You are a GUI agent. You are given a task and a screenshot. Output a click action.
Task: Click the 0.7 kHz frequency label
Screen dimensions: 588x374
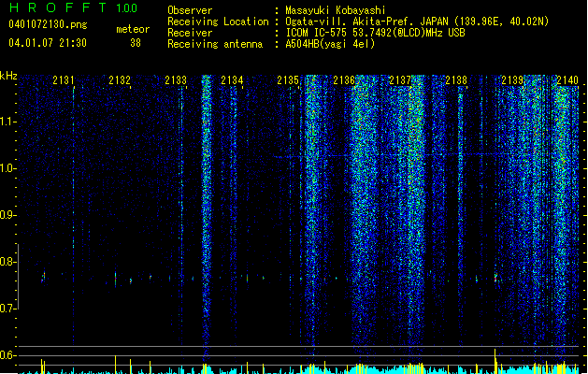[x=8, y=309]
